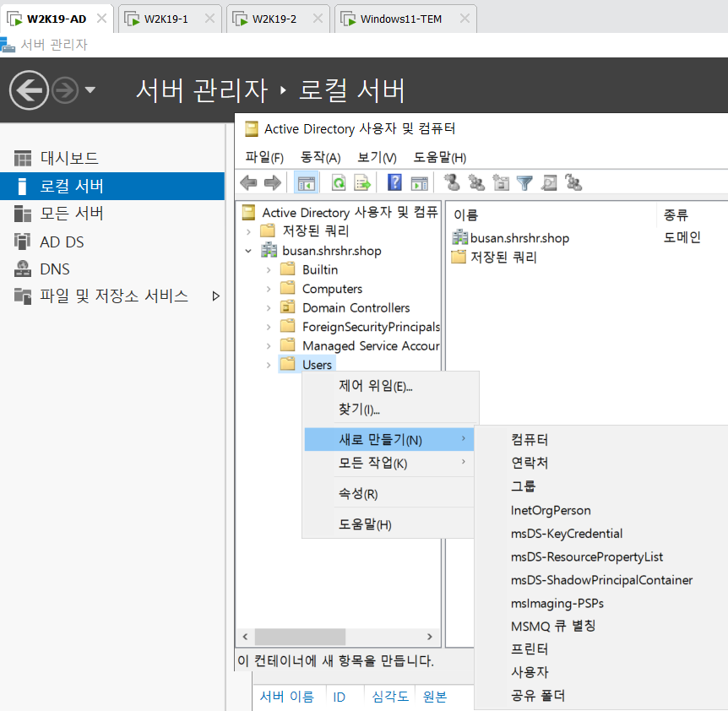Toggle the show/hide console tree toolbar icon

pos(307,183)
